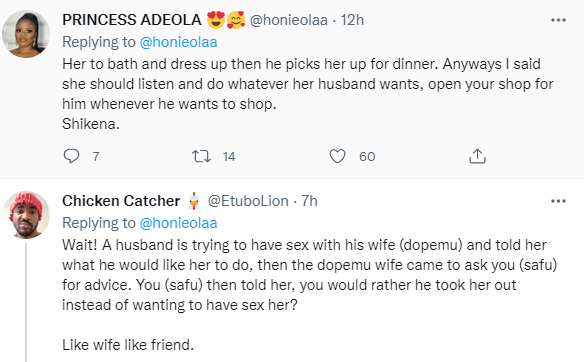Open PRINCESS ADEOLA display name link
Viewport: 584px width, 362px height.
pyautogui.click(x=132, y=20)
